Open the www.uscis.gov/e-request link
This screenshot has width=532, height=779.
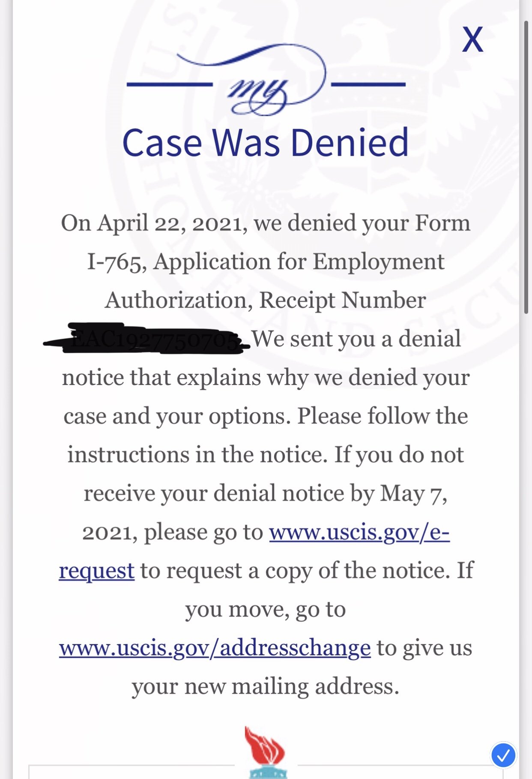[359, 533]
